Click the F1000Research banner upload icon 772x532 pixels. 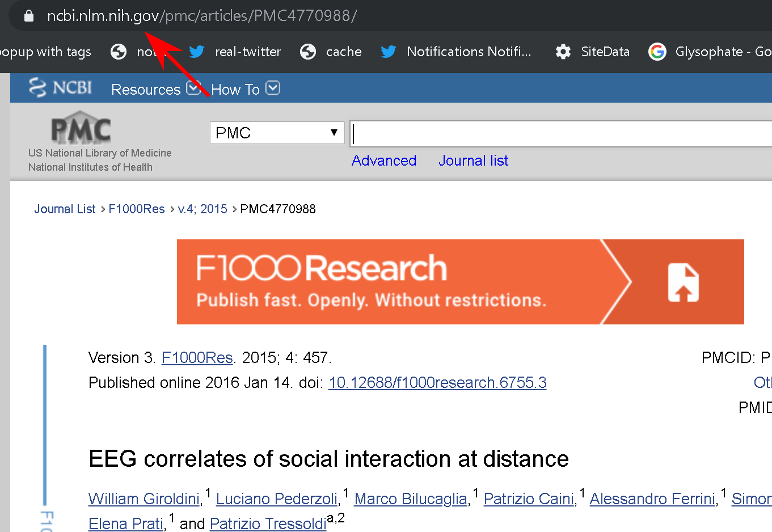click(683, 282)
